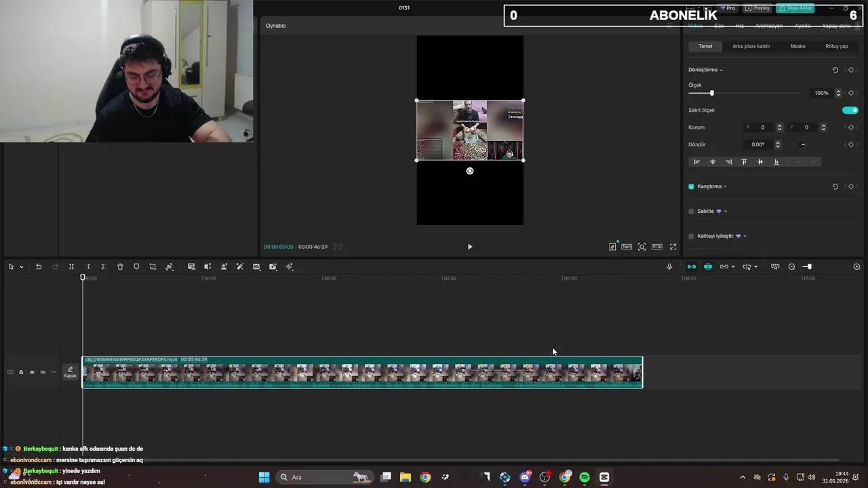Click the Paylaş share button

[758, 8]
